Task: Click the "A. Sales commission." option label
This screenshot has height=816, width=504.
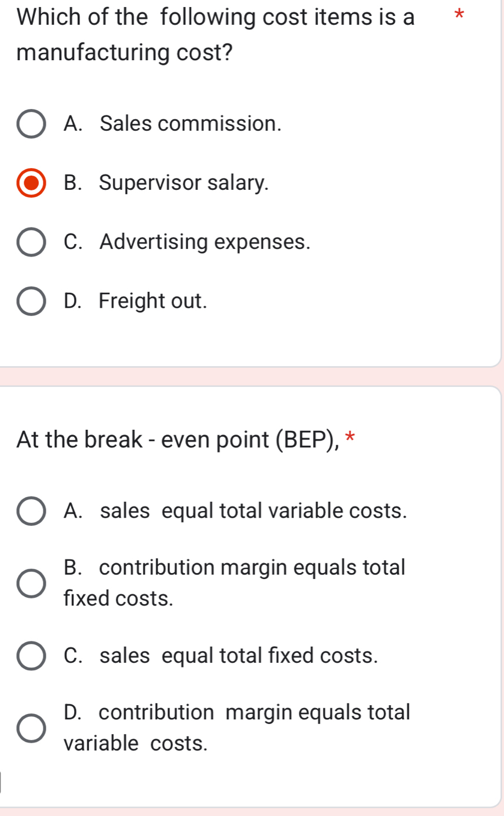Action: 172,124
